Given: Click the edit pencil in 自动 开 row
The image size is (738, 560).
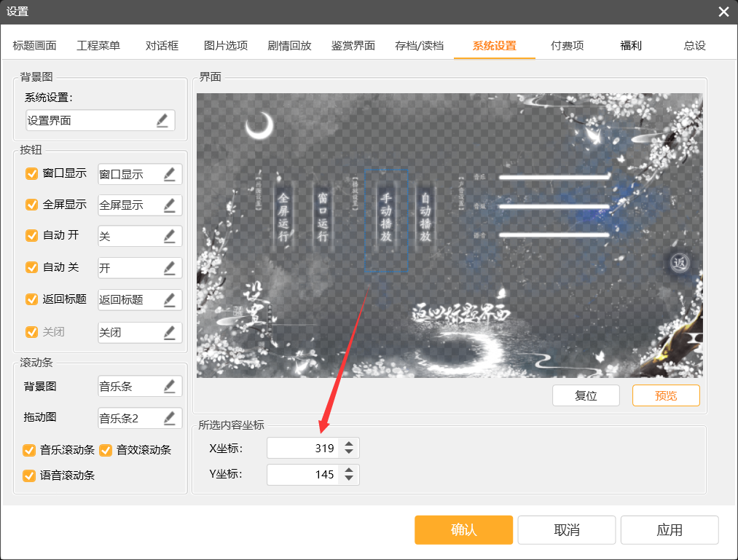Looking at the screenshot, I should coord(169,237).
